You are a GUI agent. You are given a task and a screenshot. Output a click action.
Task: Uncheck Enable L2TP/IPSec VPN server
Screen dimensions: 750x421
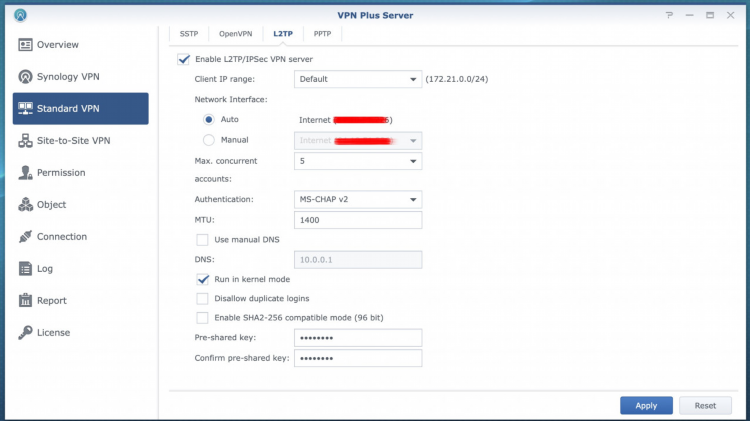[184, 59]
